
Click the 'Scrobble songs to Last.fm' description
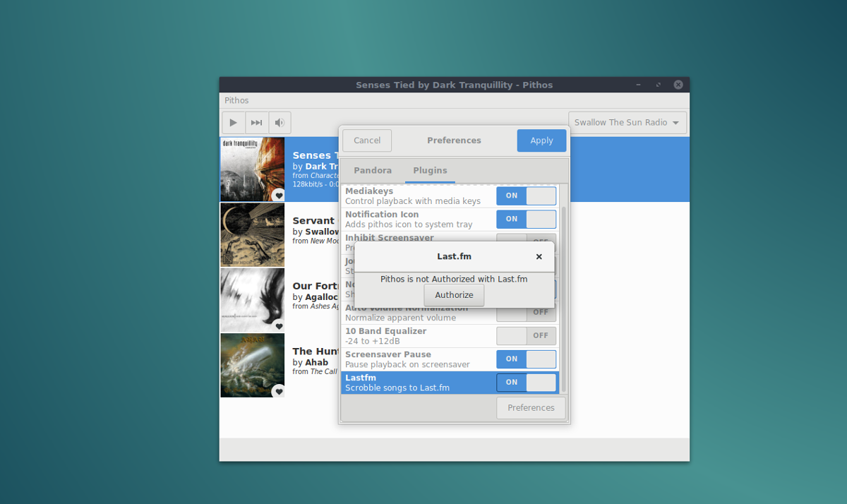(397, 388)
